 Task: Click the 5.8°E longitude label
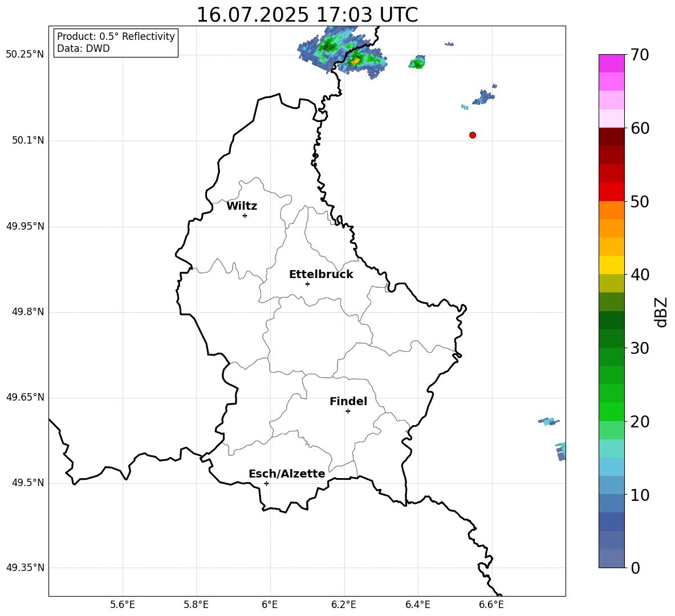[196, 605]
